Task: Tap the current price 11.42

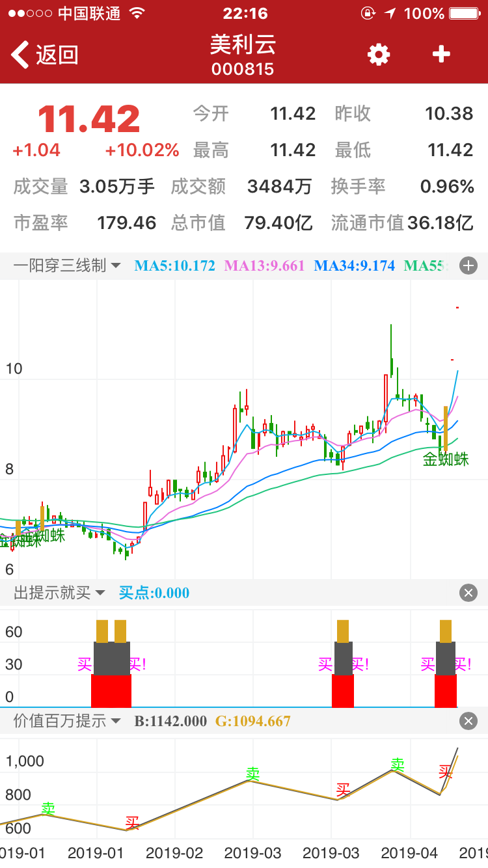Action: (89, 120)
